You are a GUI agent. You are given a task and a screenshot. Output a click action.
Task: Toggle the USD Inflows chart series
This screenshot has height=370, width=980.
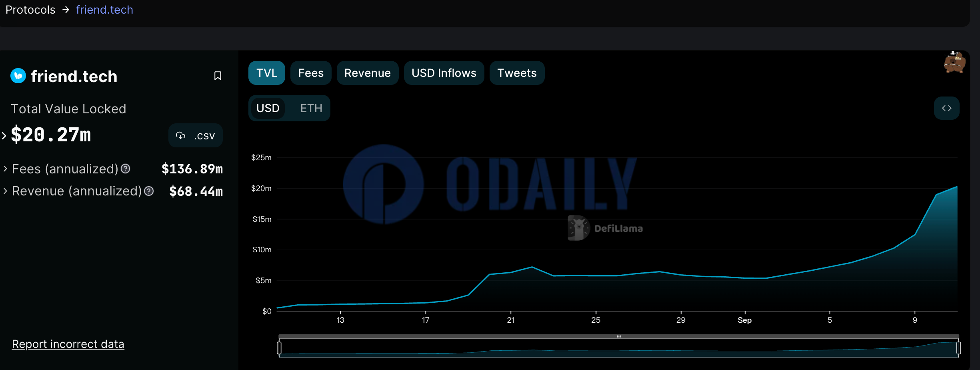pyautogui.click(x=444, y=73)
